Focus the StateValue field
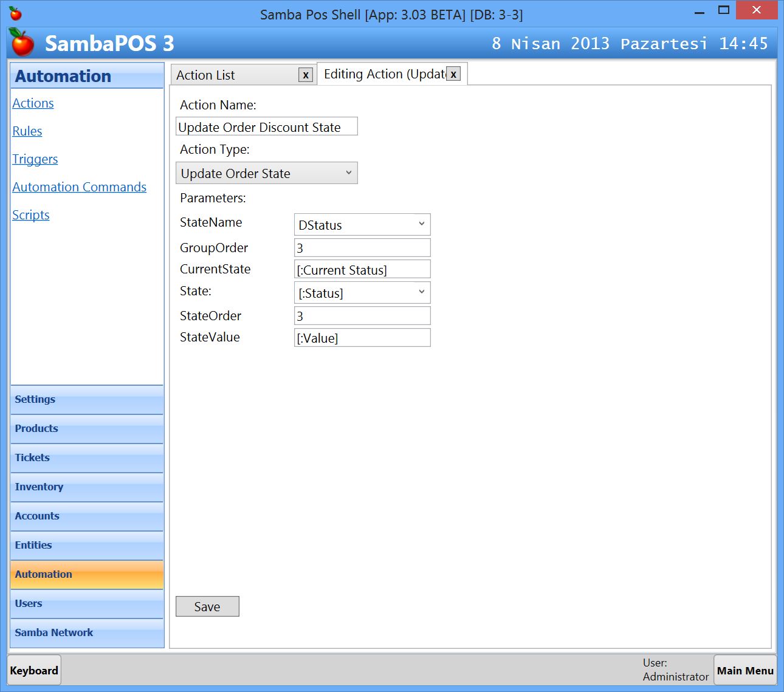The height and width of the screenshot is (692, 784). click(362, 338)
